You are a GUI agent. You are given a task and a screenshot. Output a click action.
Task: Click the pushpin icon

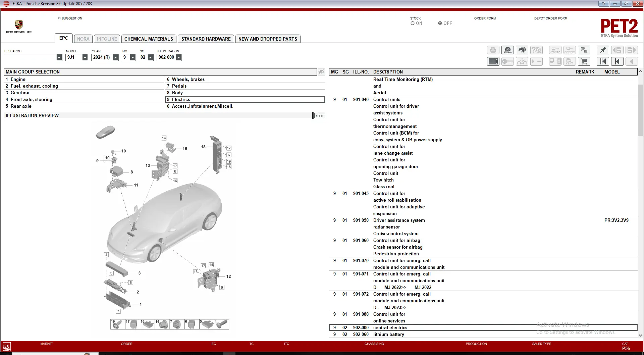point(603,50)
